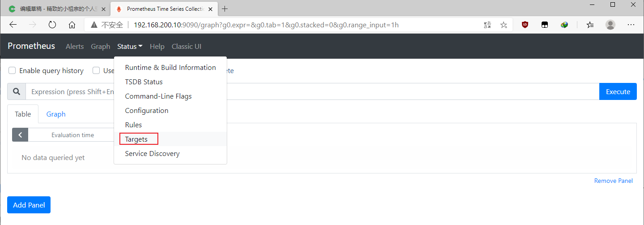Select TSDB Status menu entry
Viewport: 644px width, 225px height.
pyautogui.click(x=170, y=82)
